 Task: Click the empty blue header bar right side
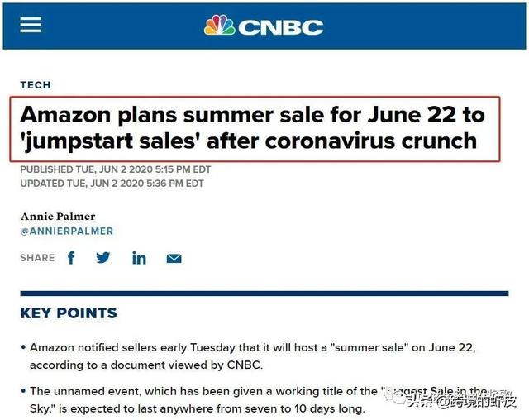[425, 26]
